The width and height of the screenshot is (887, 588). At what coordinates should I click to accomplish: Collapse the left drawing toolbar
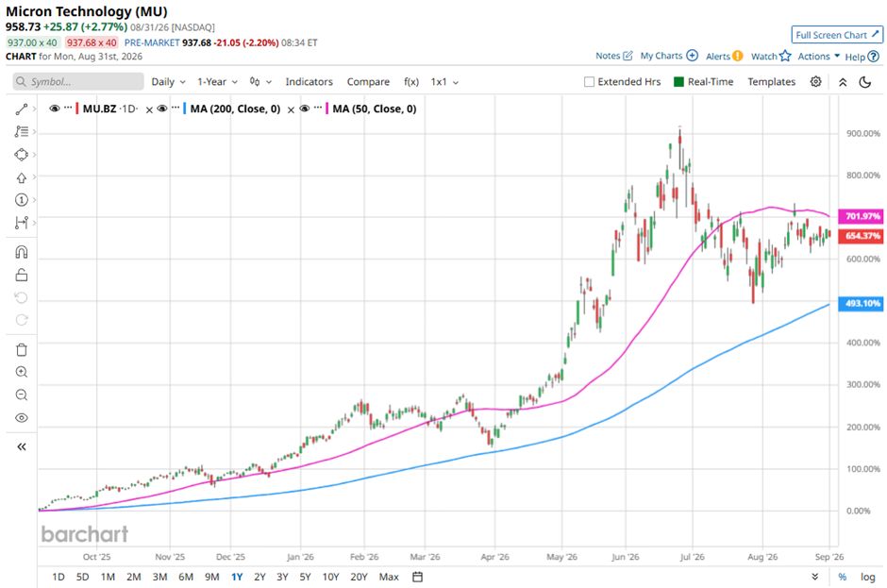click(22, 446)
